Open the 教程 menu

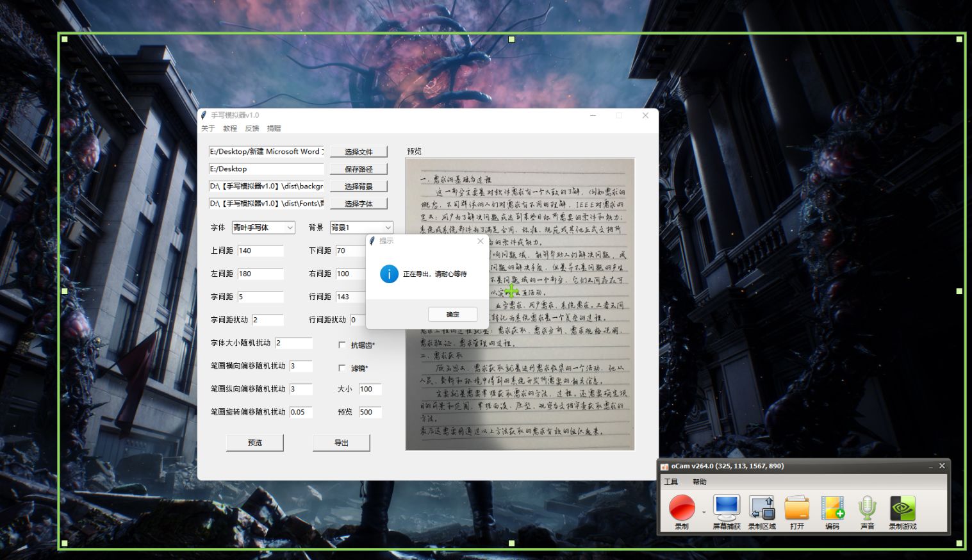[x=230, y=128]
